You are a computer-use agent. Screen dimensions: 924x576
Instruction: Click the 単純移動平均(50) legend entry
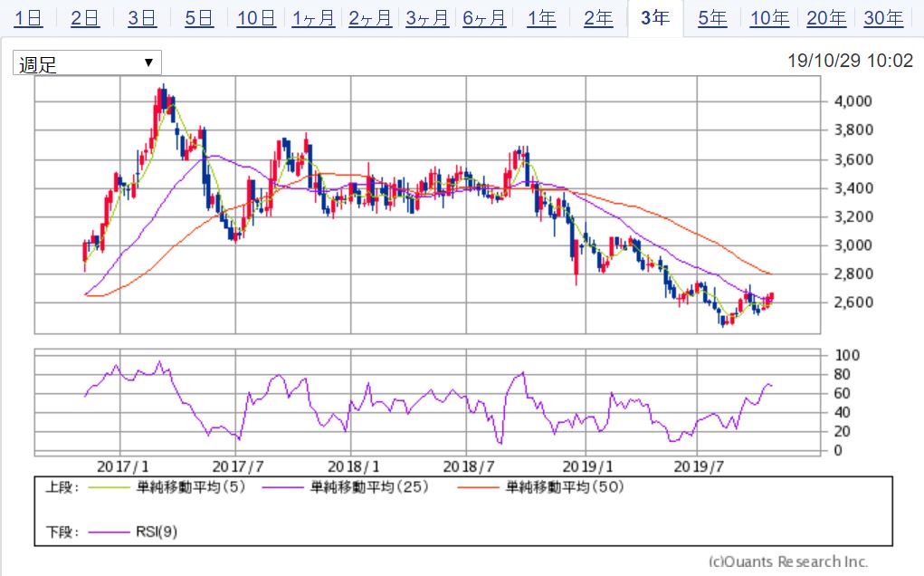point(565,487)
